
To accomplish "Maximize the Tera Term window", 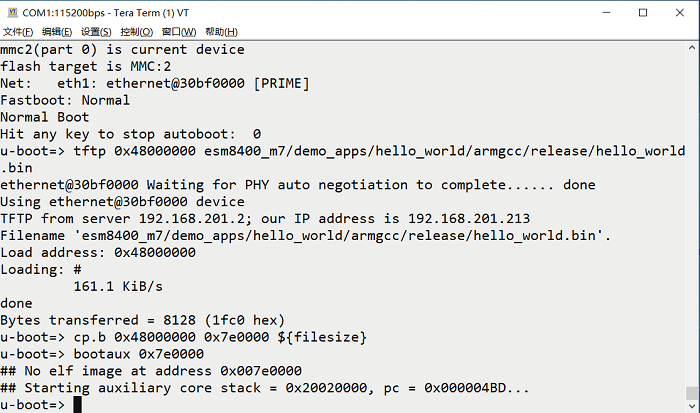I will (x=643, y=13).
